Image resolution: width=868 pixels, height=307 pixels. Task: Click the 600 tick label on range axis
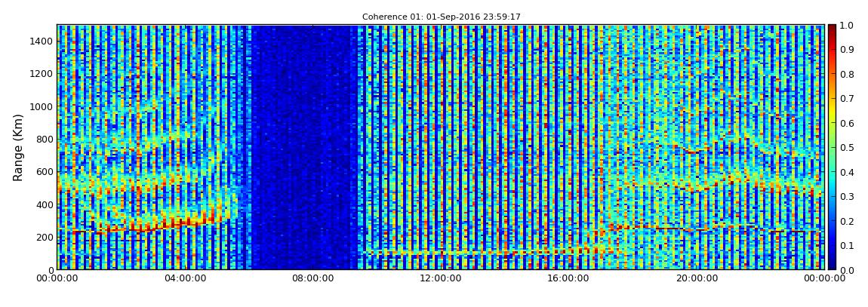(45, 171)
